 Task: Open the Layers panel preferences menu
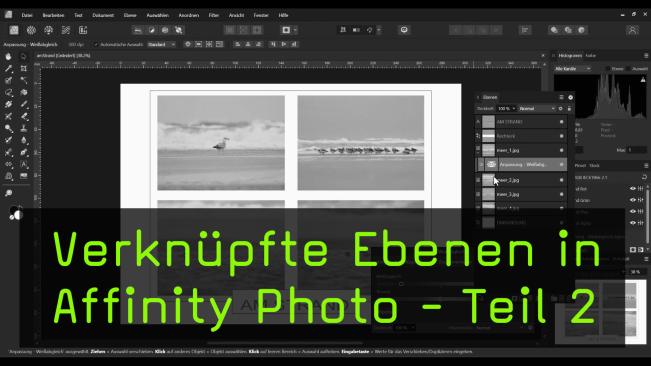pyautogui.click(x=561, y=97)
